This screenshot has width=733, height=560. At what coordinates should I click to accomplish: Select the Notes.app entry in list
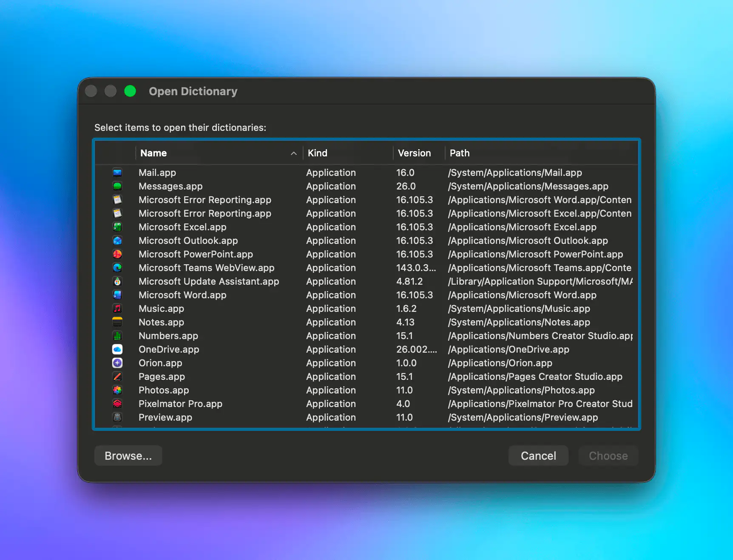point(161,322)
